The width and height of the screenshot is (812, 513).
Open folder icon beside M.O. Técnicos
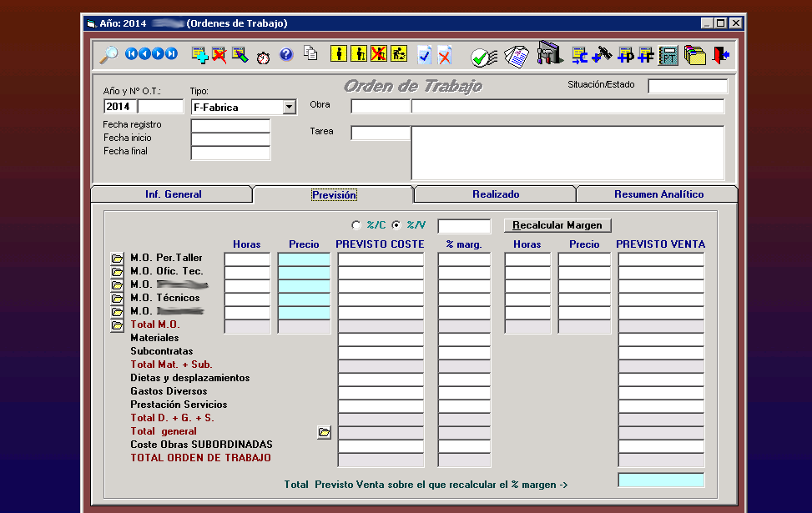click(117, 298)
